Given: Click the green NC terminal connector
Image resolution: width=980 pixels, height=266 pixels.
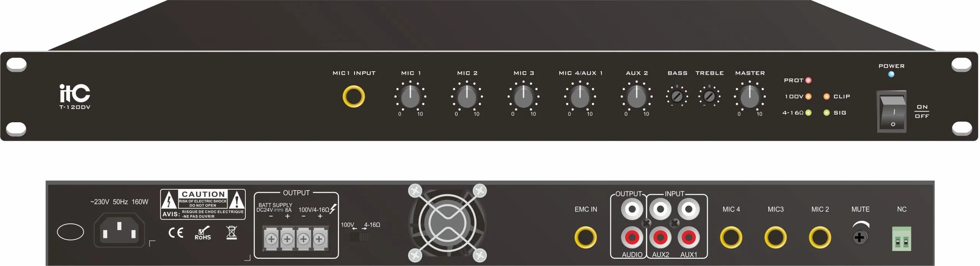Looking at the screenshot, I should coord(902,238).
